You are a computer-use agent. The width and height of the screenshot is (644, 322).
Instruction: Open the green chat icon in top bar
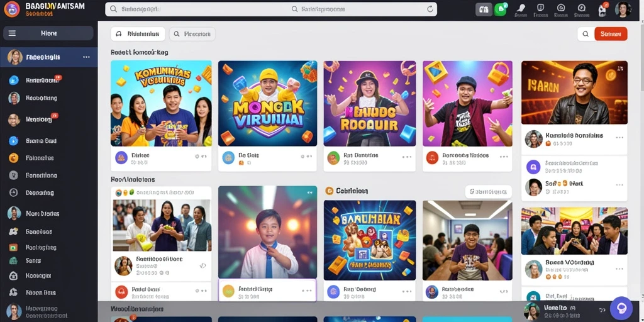[500, 9]
